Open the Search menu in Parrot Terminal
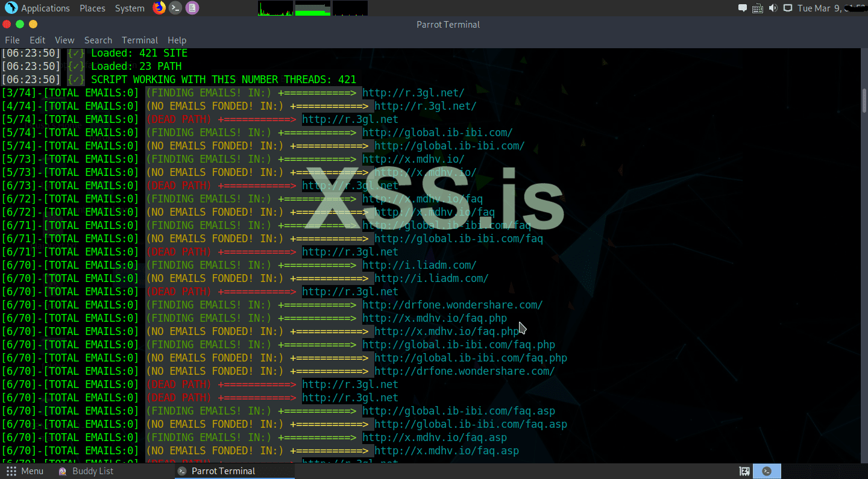This screenshot has height=479, width=868. click(x=98, y=40)
